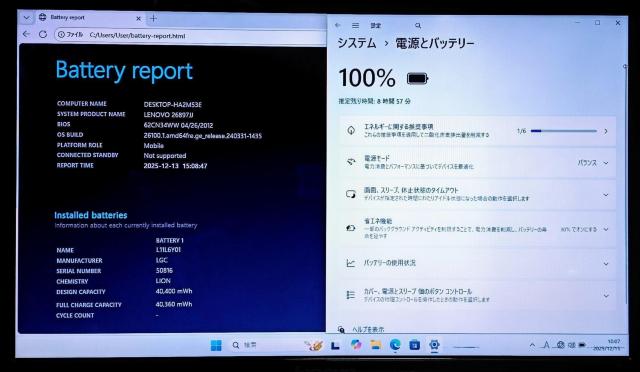This screenshot has height=372, width=640.
Task: Click the 省エネ機能 energy saver icon
Action: tap(351, 228)
